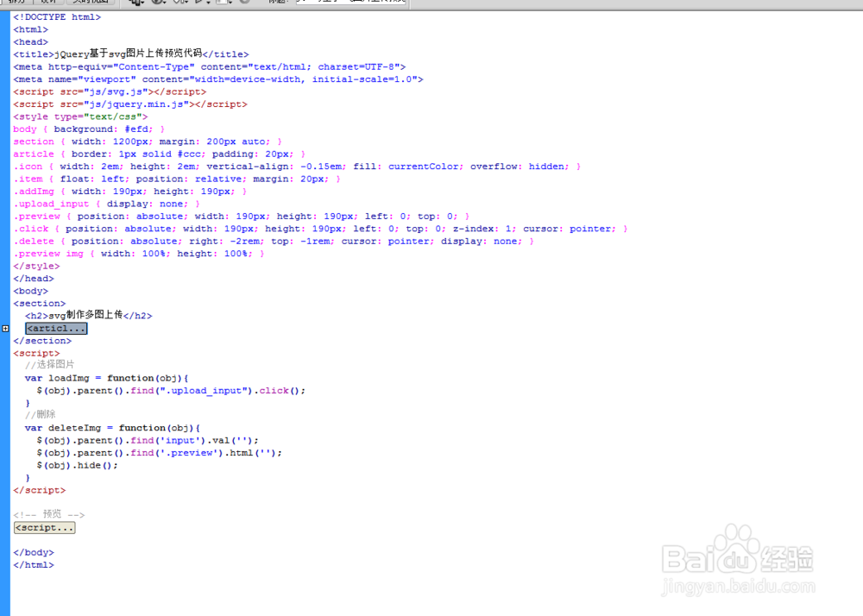Click the script src js/svg.js line

pyautogui.click(x=110, y=91)
